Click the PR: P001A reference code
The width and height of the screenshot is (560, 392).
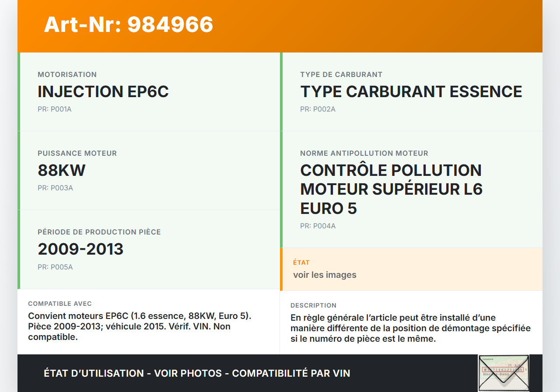pyautogui.click(x=55, y=109)
